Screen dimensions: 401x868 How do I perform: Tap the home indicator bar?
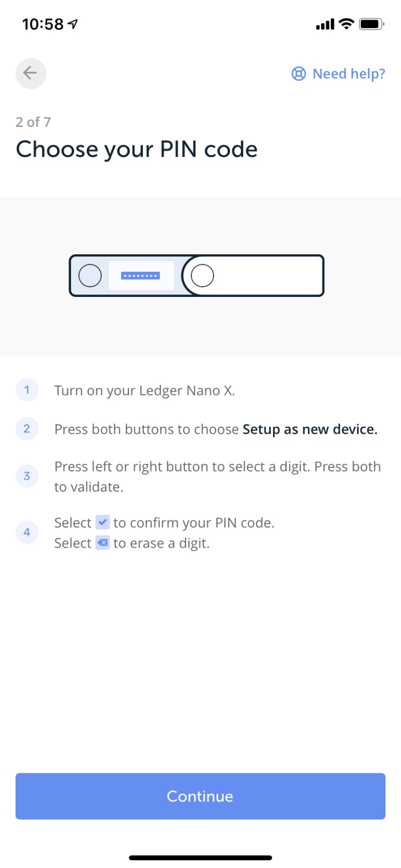coord(200,857)
